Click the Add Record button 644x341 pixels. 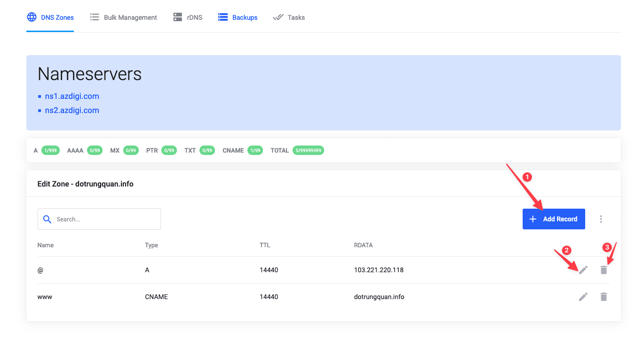point(554,219)
